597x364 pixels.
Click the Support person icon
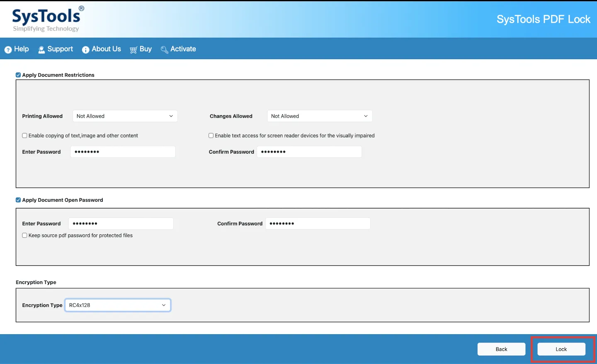pos(41,50)
